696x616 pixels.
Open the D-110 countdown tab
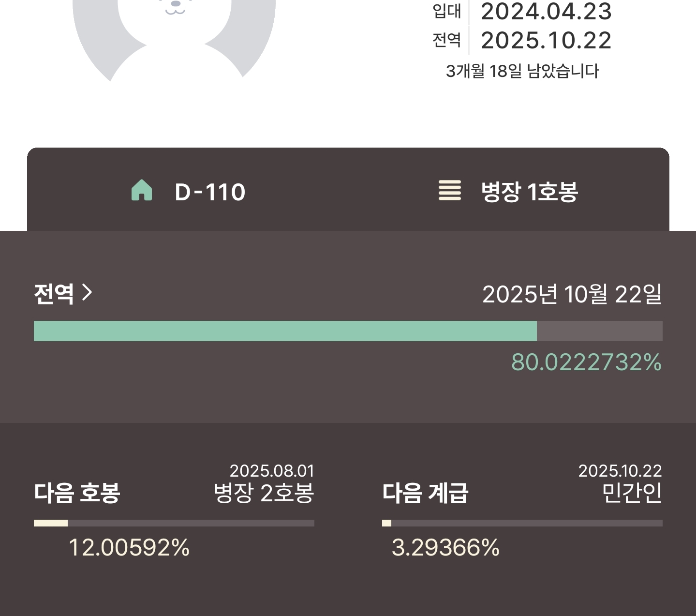[x=189, y=191]
